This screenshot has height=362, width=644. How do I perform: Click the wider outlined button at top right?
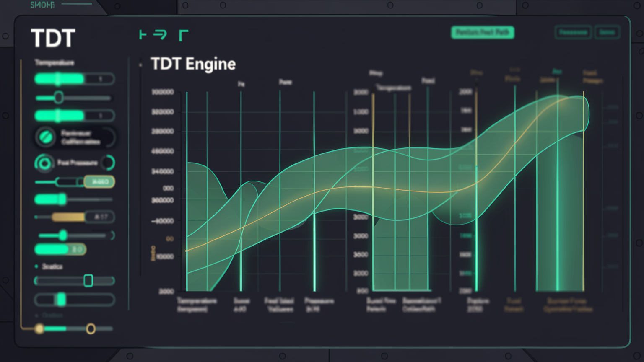coord(573,32)
